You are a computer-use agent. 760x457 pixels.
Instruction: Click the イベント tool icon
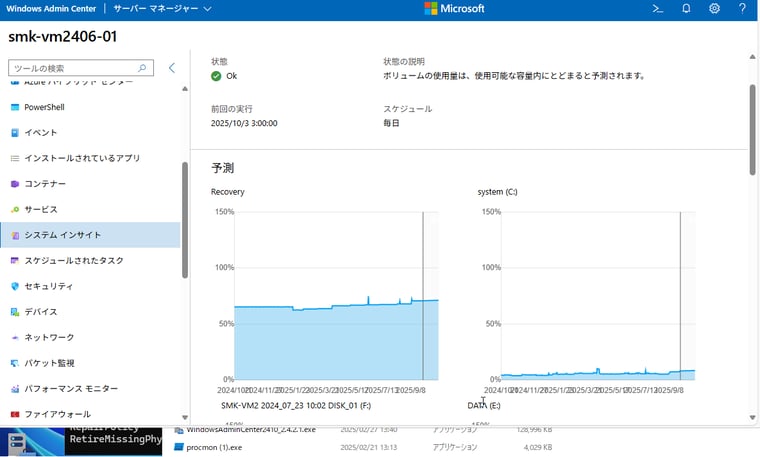click(15, 133)
